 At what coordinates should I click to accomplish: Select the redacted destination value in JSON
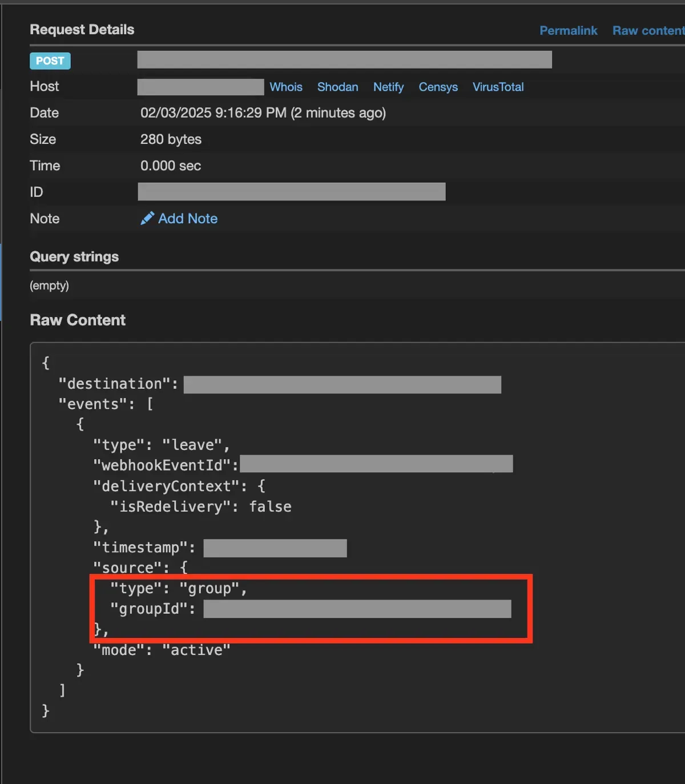(342, 384)
